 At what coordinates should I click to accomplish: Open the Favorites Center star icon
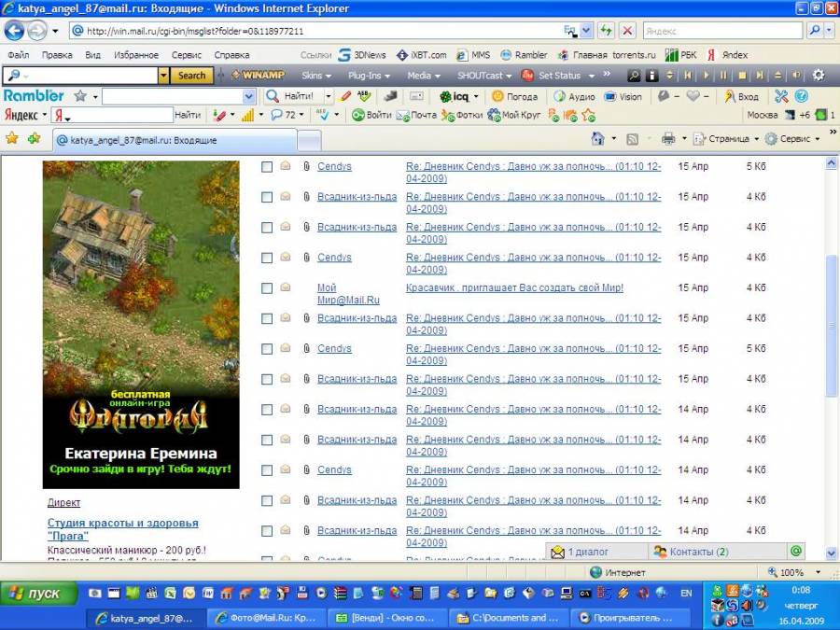tap(12, 139)
